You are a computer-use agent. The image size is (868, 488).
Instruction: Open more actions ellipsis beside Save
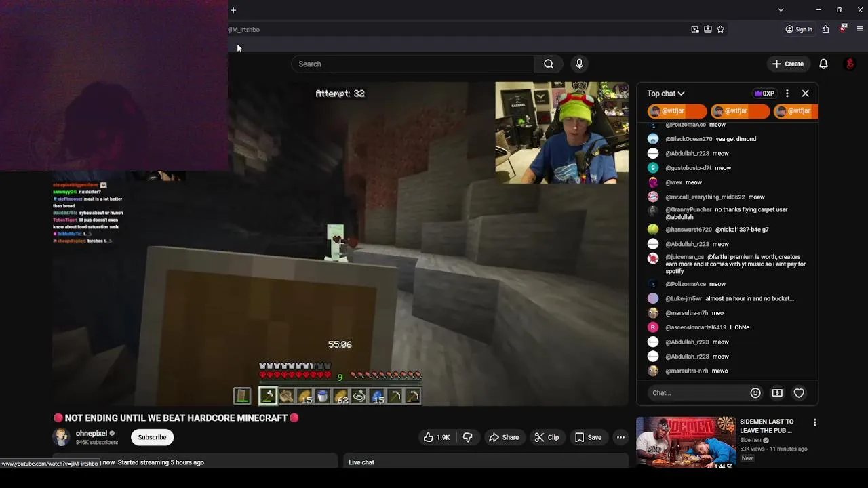pos(620,437)
